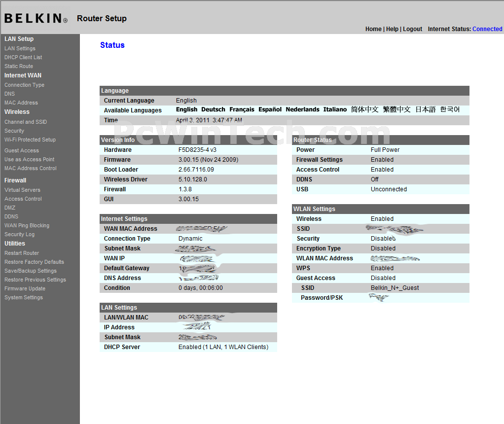
Task: Switch language to Deutsch
Action: click(x=213, y=109)
